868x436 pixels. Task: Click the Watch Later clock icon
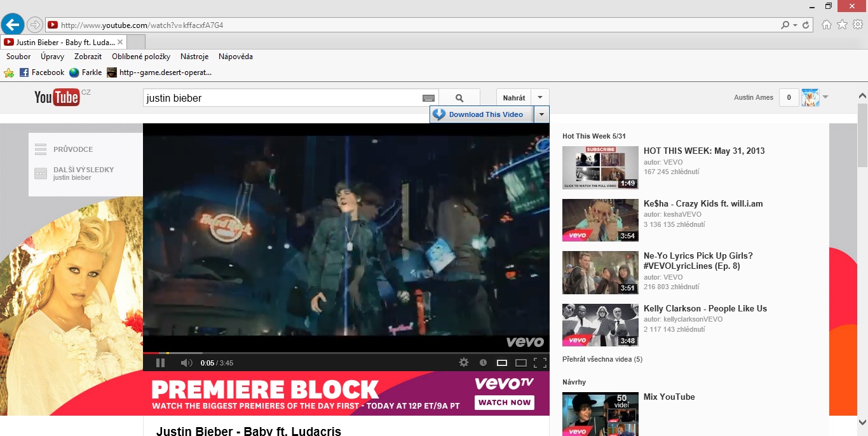pyautogui.click(x=483, y=363)
